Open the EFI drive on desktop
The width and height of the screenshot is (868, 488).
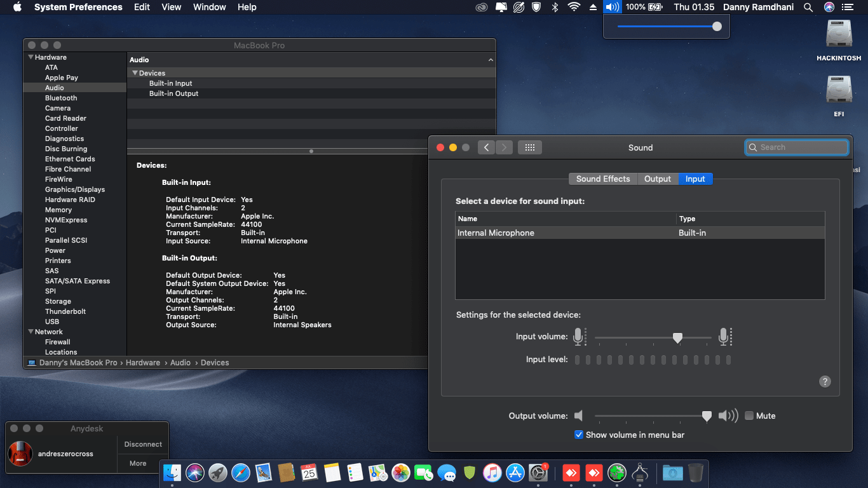click(839, 96)
